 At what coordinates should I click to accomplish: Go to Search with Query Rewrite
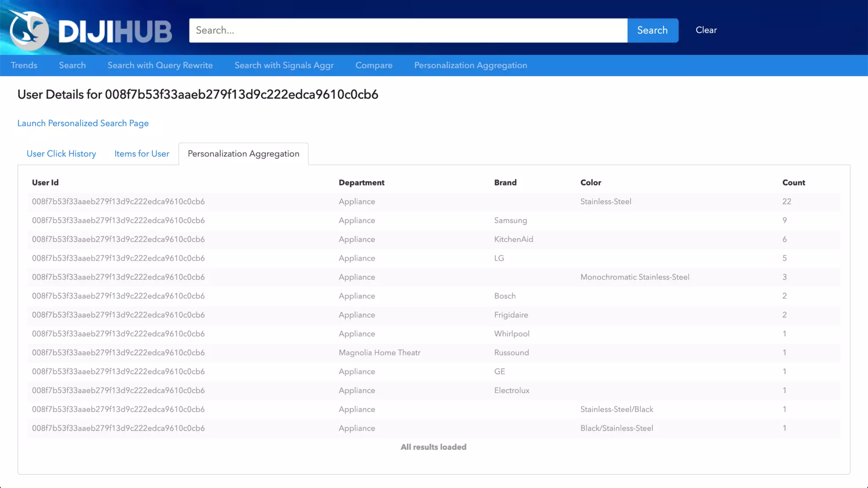pos(160,65)
